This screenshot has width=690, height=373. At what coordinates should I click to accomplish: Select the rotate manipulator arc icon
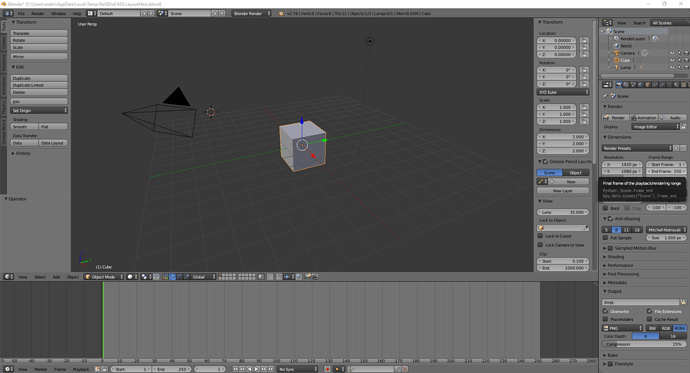[180, 277]
